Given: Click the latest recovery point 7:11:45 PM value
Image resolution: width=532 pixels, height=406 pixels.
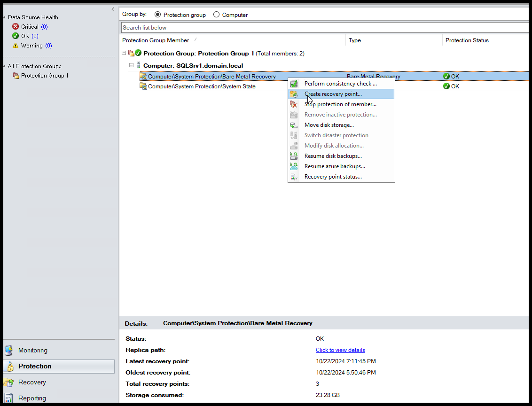Looking at the screenshot, I should click(x=346, y=361).
